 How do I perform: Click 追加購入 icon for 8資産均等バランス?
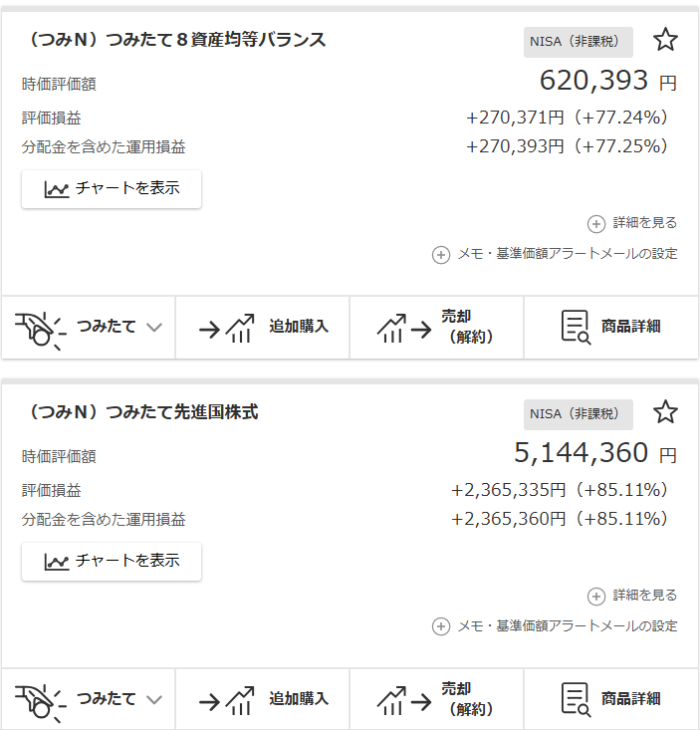coord(227,327)
